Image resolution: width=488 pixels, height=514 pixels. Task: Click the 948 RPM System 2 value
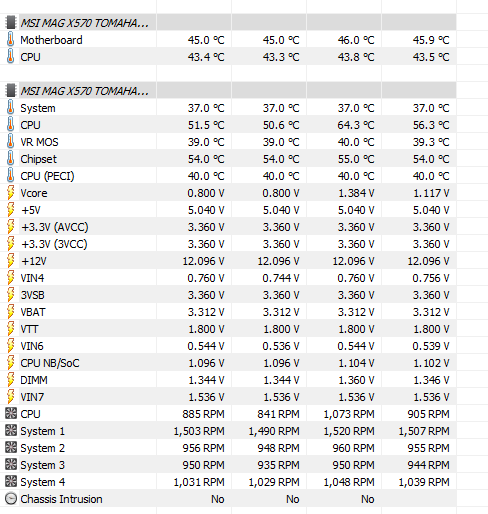[278, 448]
